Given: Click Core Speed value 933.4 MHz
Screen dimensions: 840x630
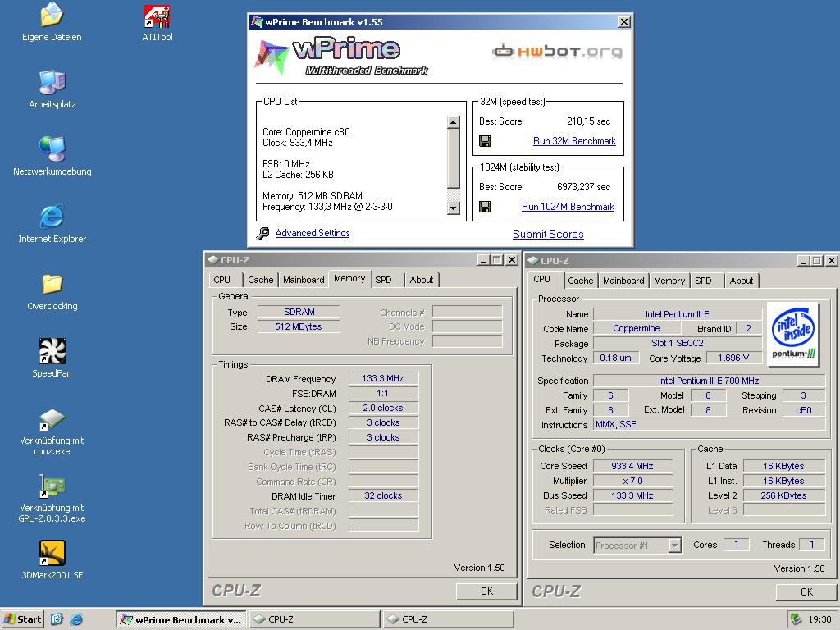Looking at the screenshot, I should pyautogui.click(x=632, y=466).
